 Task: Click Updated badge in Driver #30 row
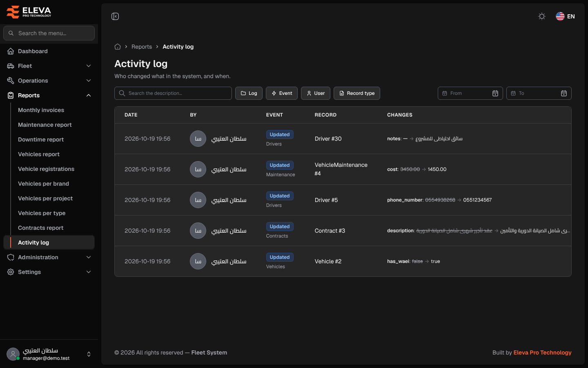[x=280, y=135]
